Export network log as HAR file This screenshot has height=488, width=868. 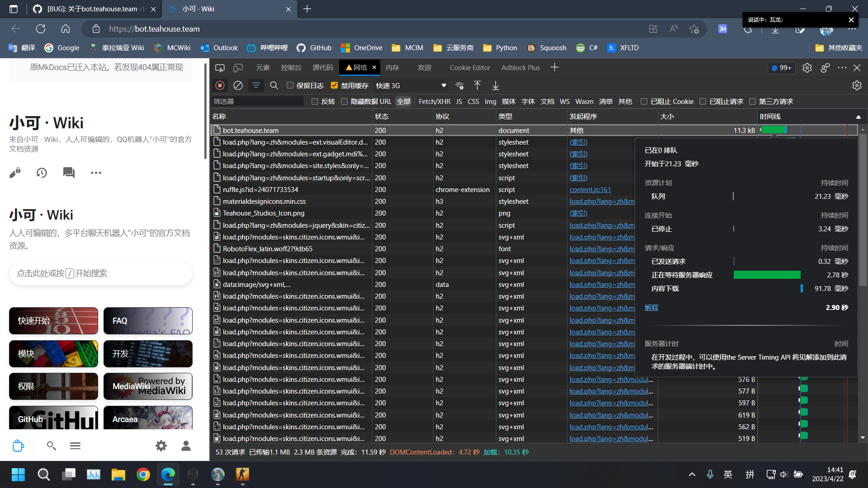[495, 85]
